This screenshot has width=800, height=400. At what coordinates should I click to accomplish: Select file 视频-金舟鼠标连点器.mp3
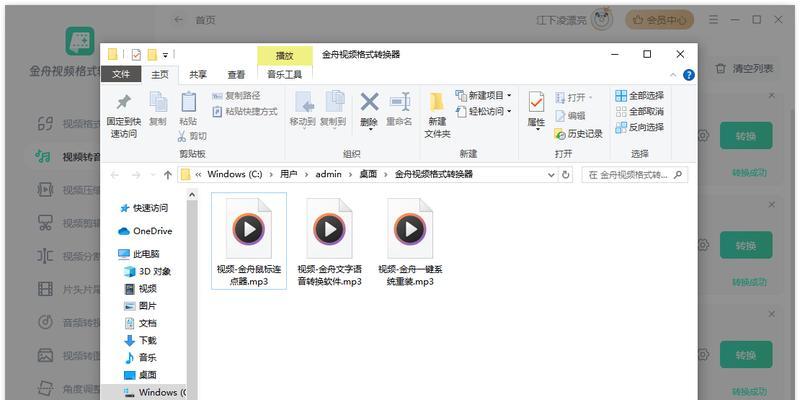pos(249,241)
